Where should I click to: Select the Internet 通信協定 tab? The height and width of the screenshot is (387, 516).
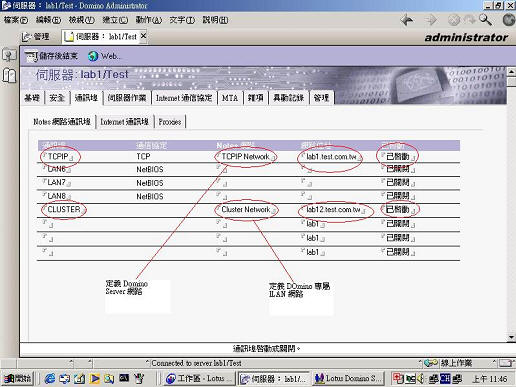184,98
